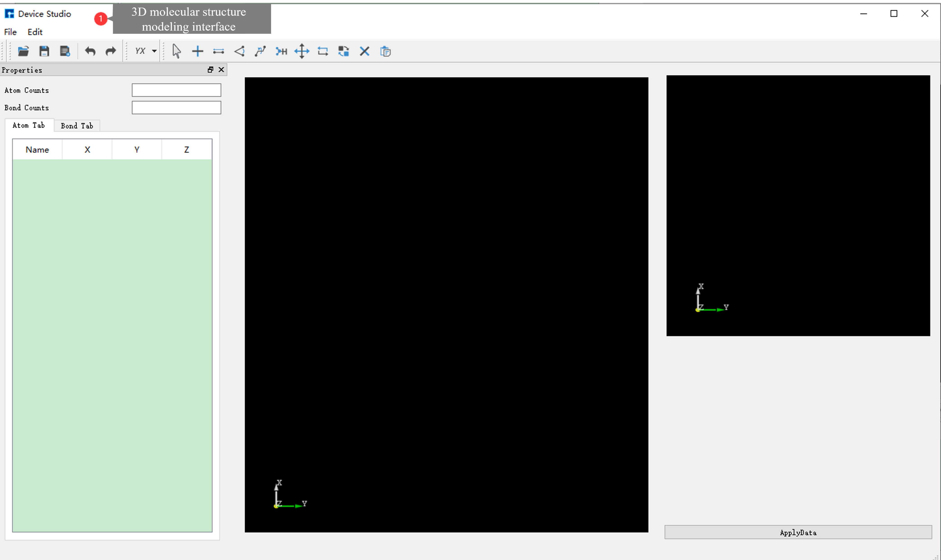Undo the last action
The image size is (941, 560).
coord(90,51)
